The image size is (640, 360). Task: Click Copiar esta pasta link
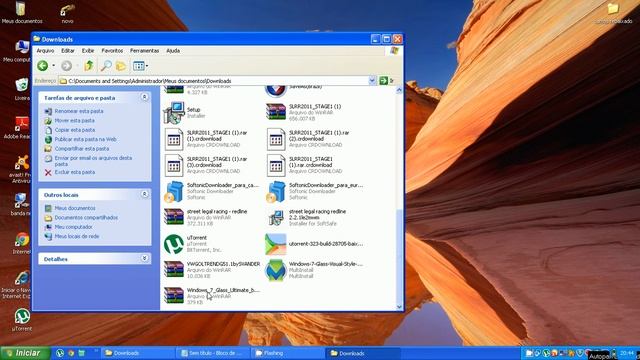pyautogui.click(x=75, y=130)
